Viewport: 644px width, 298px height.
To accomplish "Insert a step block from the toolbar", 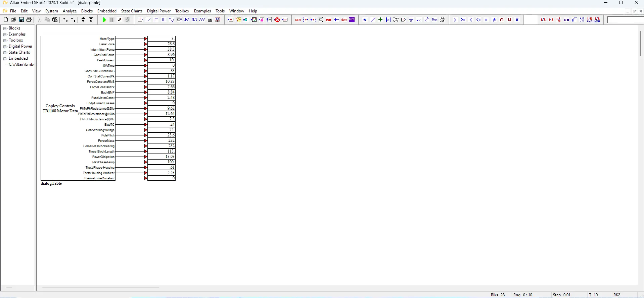I will 156,20.
